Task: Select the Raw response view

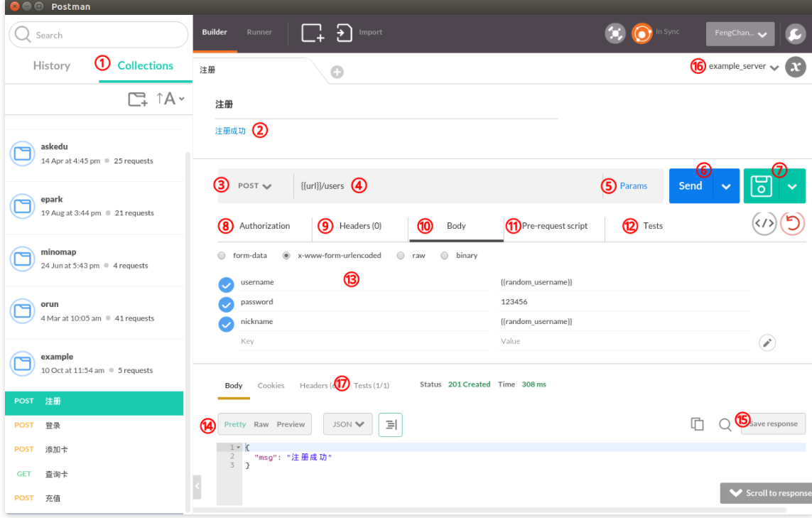Action: click(261, 424)
